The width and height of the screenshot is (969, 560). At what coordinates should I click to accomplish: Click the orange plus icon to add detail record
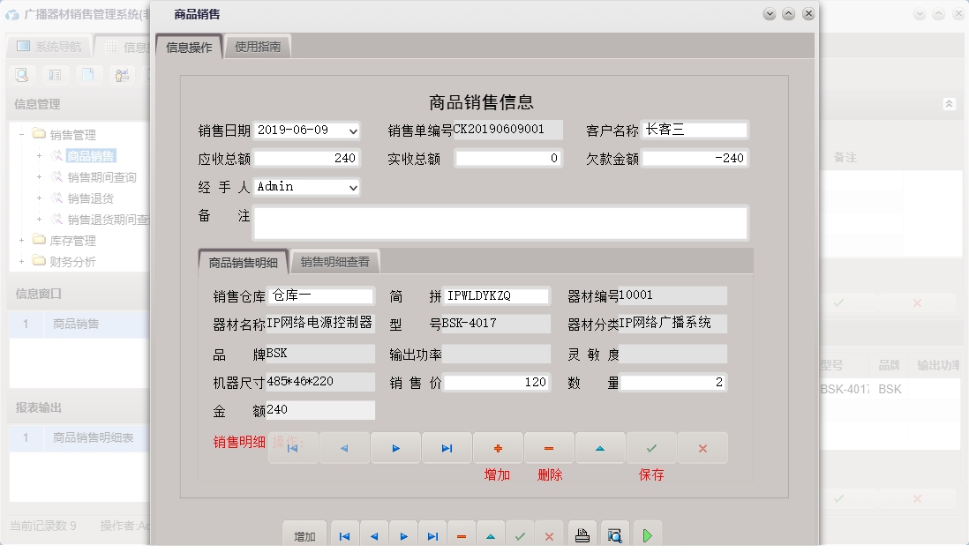click(x=498, y=447)
